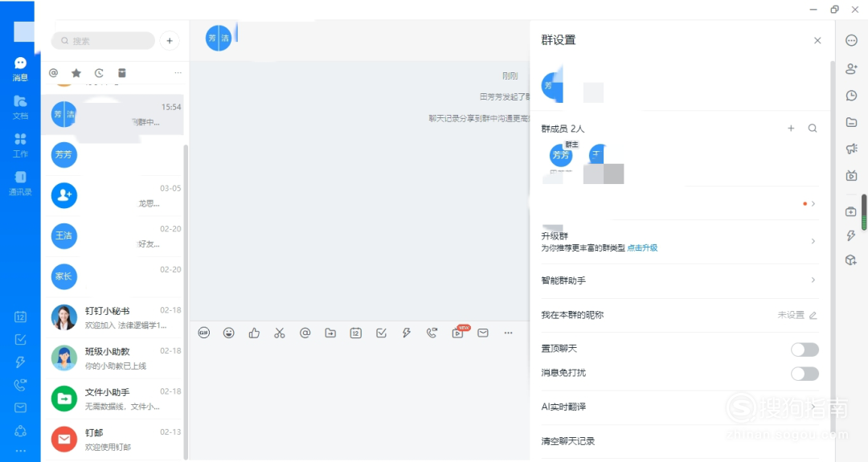Click the thumbs-up icon in chat toolbar
The width and height of the screenshot is (868, 462).
click(254, 333)
